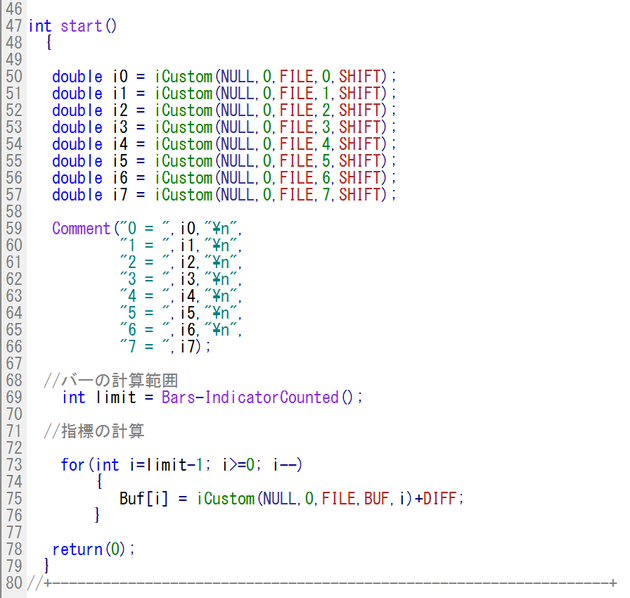Click the SHIFT parameter on line 57
The image size is (630, 598).
360,195
